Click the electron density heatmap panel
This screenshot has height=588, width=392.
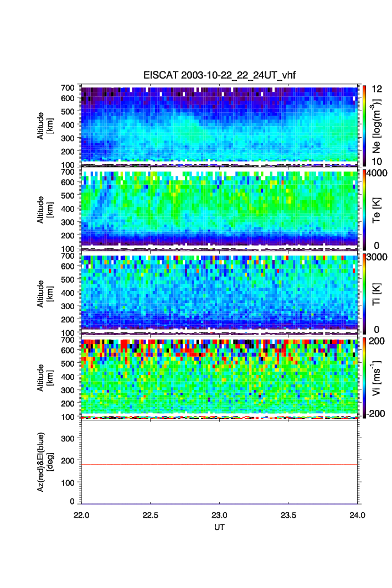(220, 125)
